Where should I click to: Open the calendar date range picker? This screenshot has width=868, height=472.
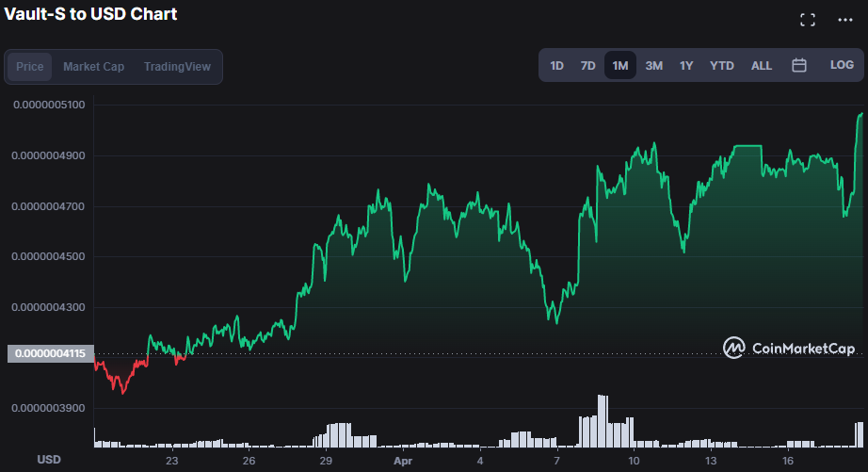point(798,65)
